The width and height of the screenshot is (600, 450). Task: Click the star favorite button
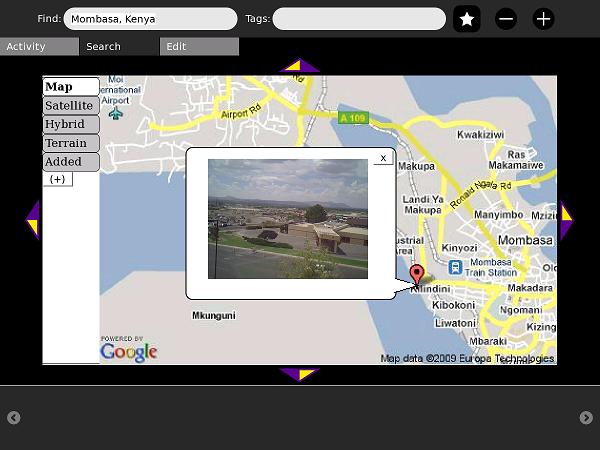(x=467, y=19)
